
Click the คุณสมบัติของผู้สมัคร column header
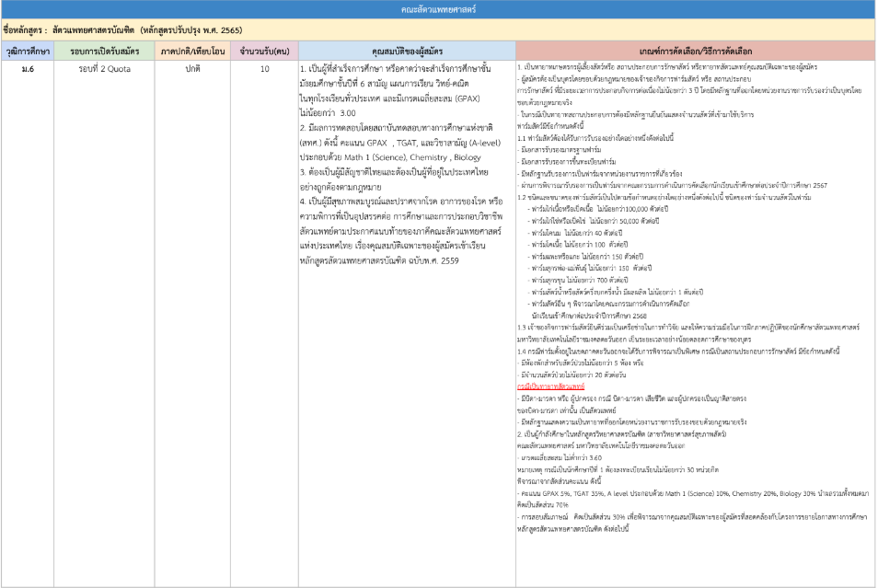tap(406, 52)
